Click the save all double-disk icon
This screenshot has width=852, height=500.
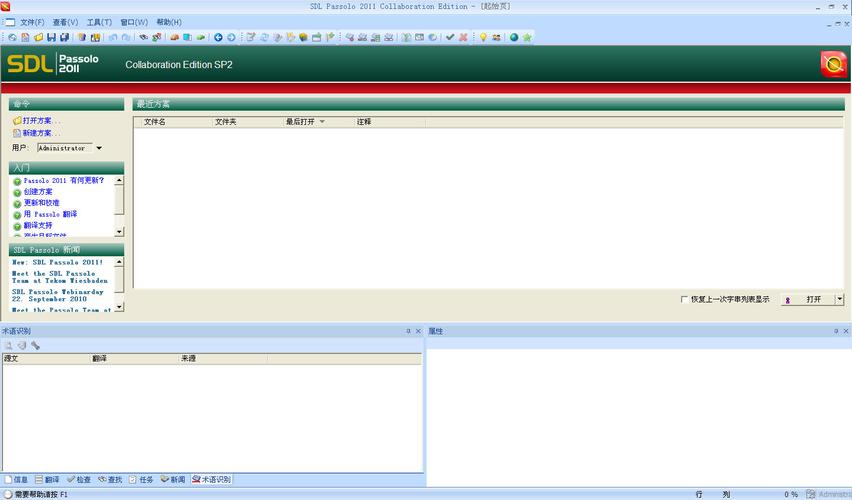tap(64, 38)
